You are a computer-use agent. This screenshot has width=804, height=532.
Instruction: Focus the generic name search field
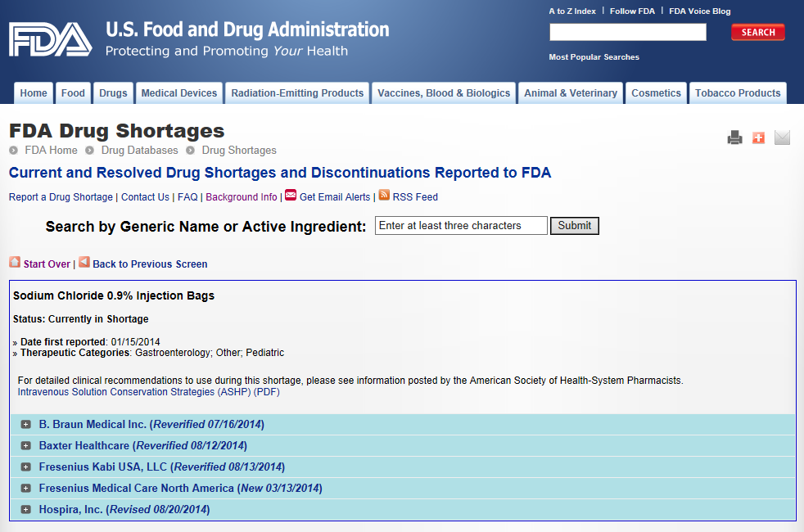coord(461,226)
